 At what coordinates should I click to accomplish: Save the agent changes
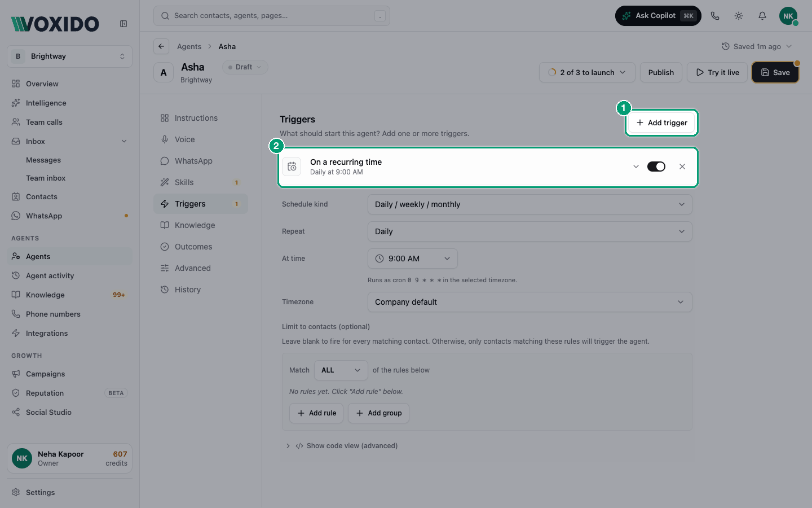(x=775, y=72)
